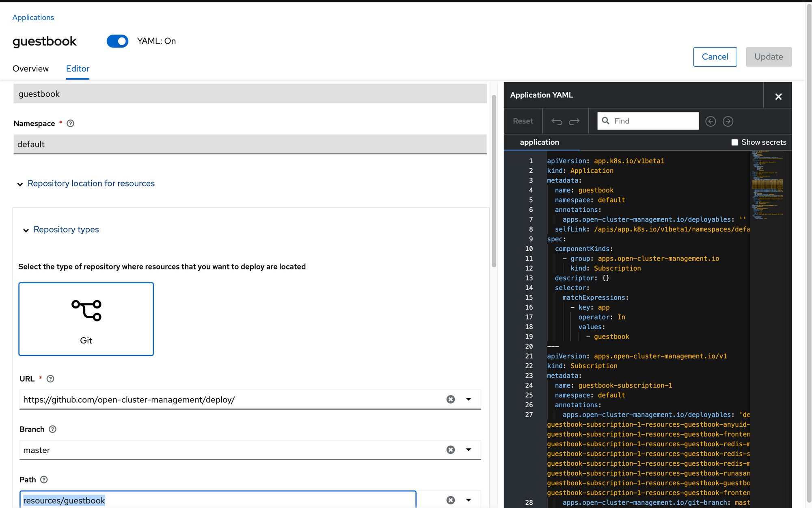
Task: Select the application tab in YAML editor
Action: click(x=539, y=142)
